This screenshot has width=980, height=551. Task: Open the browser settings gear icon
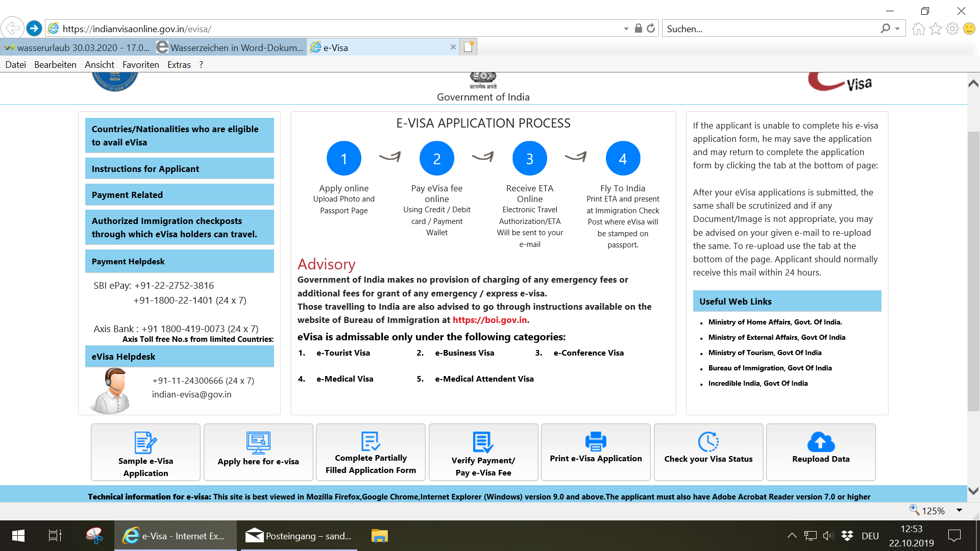[x=952, y=29]
